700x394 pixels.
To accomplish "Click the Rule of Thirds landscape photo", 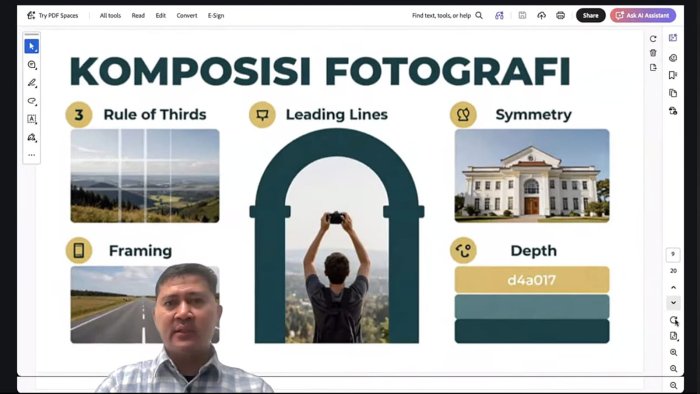I will pos(145,176).
